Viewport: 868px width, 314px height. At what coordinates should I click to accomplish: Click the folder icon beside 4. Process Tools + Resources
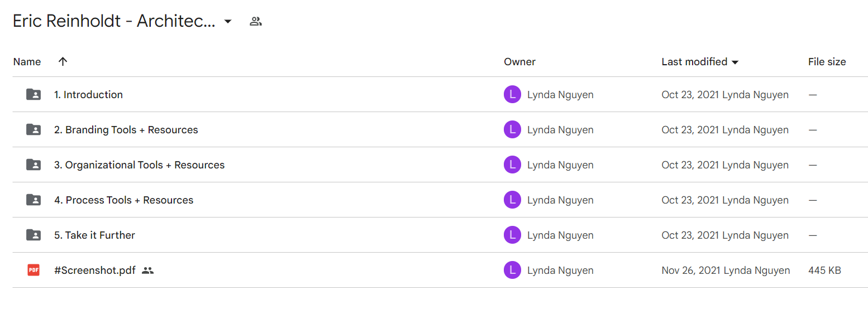click(x=34, y=200)
